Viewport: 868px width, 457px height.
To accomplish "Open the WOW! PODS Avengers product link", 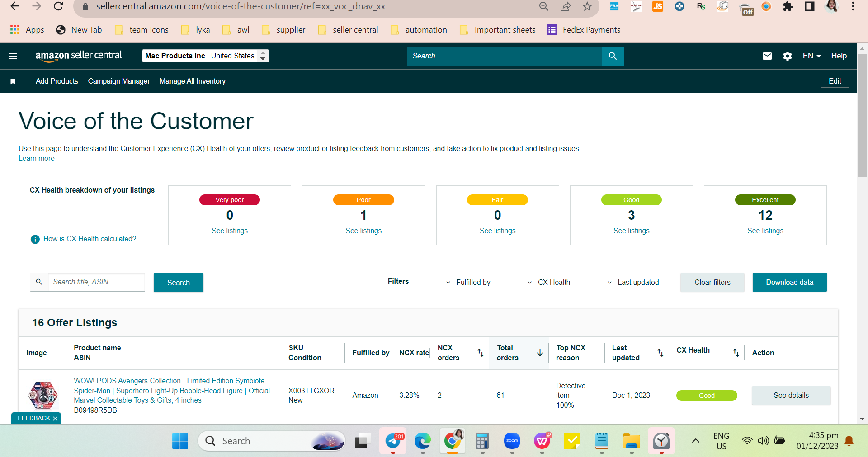I will pos(172,391).
